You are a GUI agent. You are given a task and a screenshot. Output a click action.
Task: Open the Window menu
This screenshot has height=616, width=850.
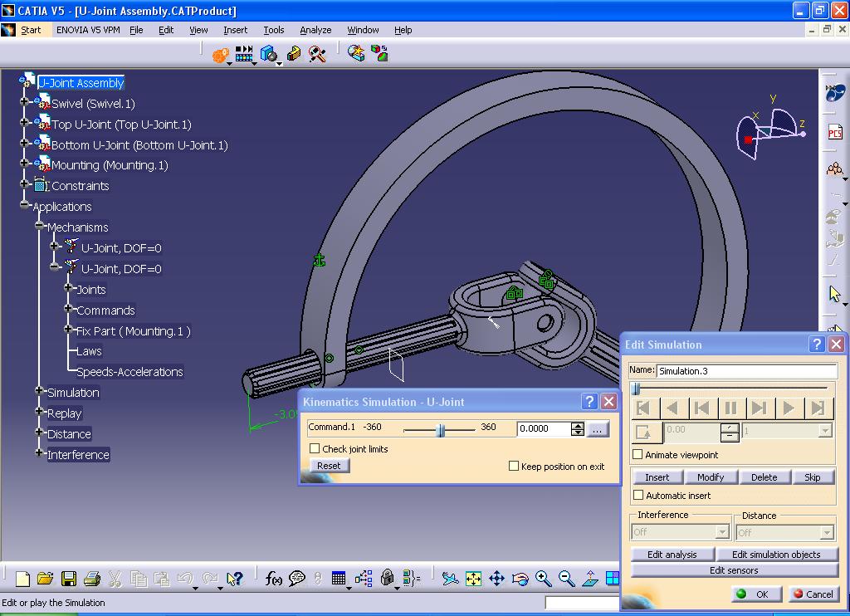click(363, 30)
